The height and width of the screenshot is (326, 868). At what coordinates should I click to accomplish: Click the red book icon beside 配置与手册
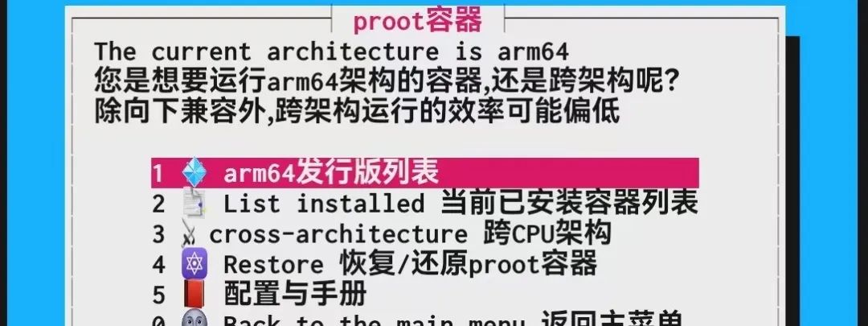coord(194,295)
